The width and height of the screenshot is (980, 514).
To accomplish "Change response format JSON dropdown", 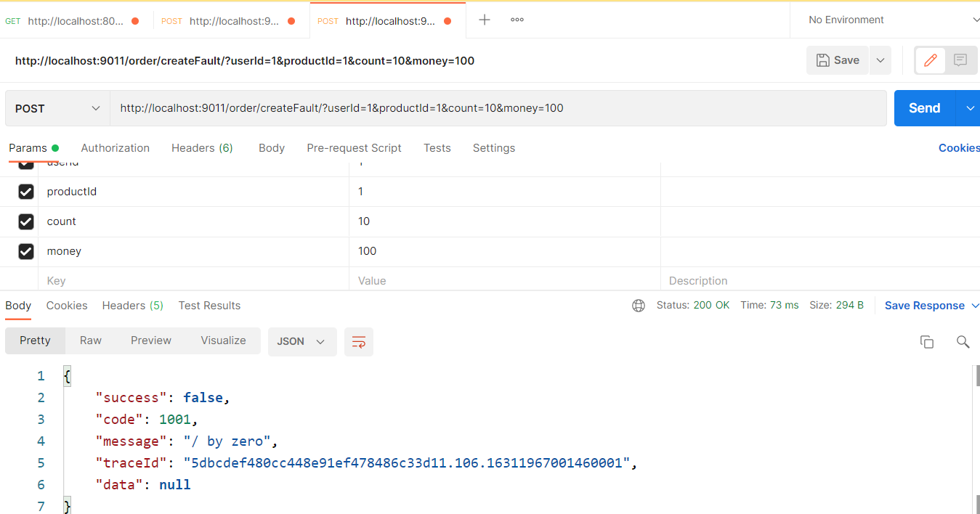I will (x=302, y=342).
